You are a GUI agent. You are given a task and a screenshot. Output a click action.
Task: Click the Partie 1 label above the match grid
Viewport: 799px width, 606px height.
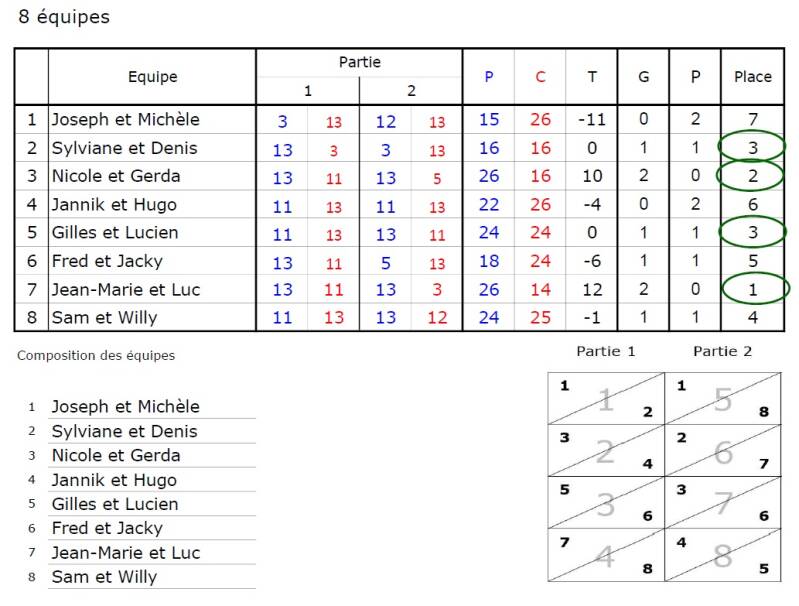(x=605, y=351)
